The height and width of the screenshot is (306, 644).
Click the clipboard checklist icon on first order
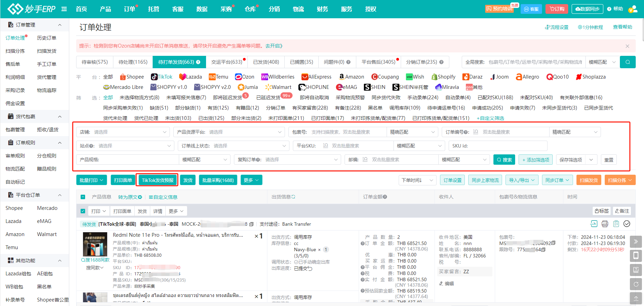coord(616,224)
